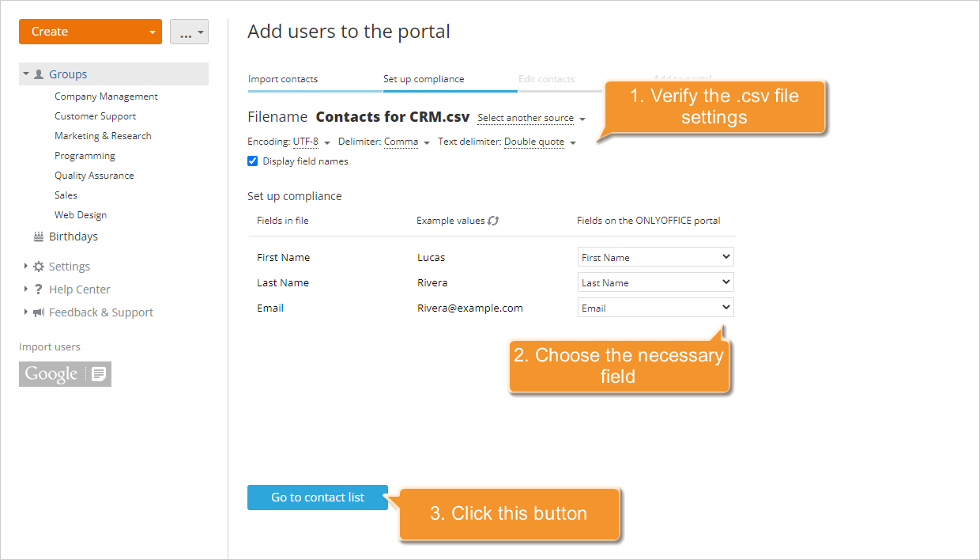Image resolution: width=980 pixels, height=560 pixels.
Task: Import users via the Google icon
Action: coord(65,373)
